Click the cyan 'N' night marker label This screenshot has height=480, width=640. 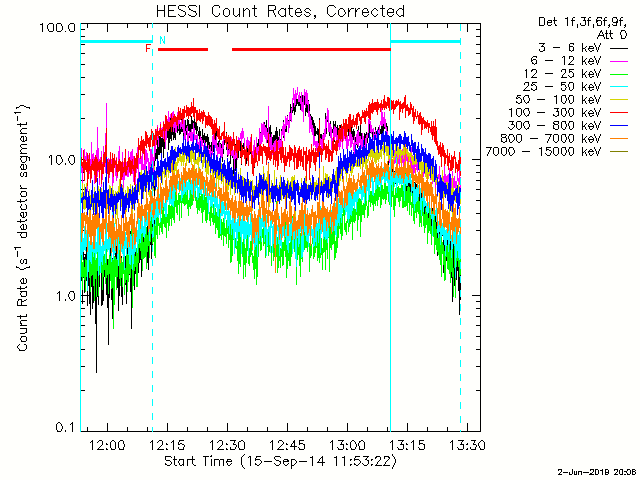tap(162, 40)
